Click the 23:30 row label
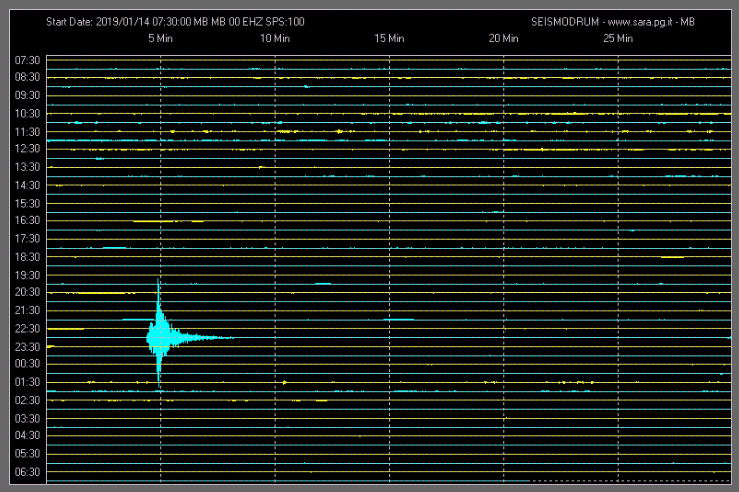739x492 pixels. point(27,347)
